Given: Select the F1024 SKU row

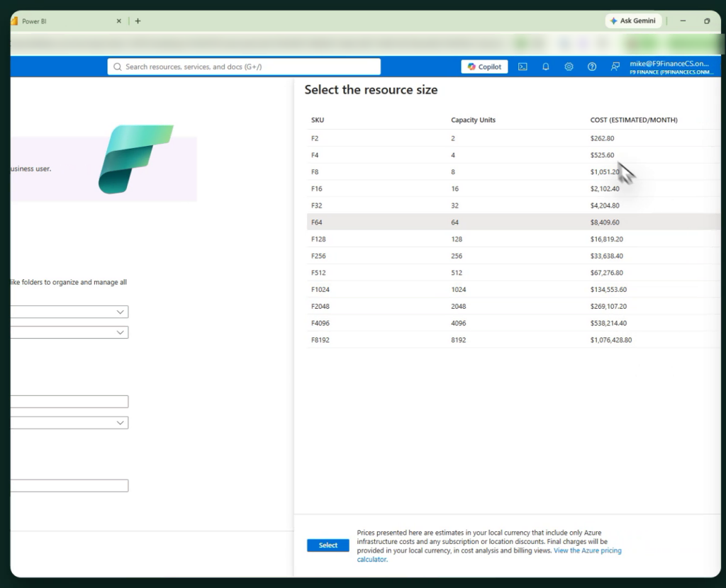Looking at the screenshot, I should coord(513,290).
